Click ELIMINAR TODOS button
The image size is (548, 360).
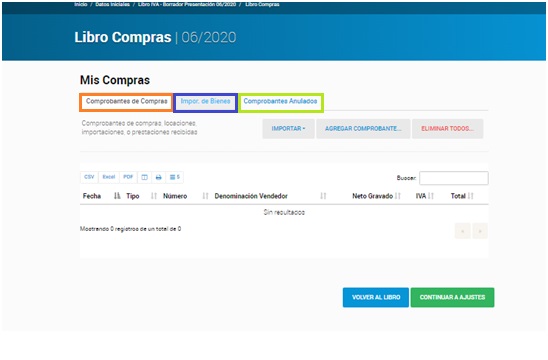447,129
